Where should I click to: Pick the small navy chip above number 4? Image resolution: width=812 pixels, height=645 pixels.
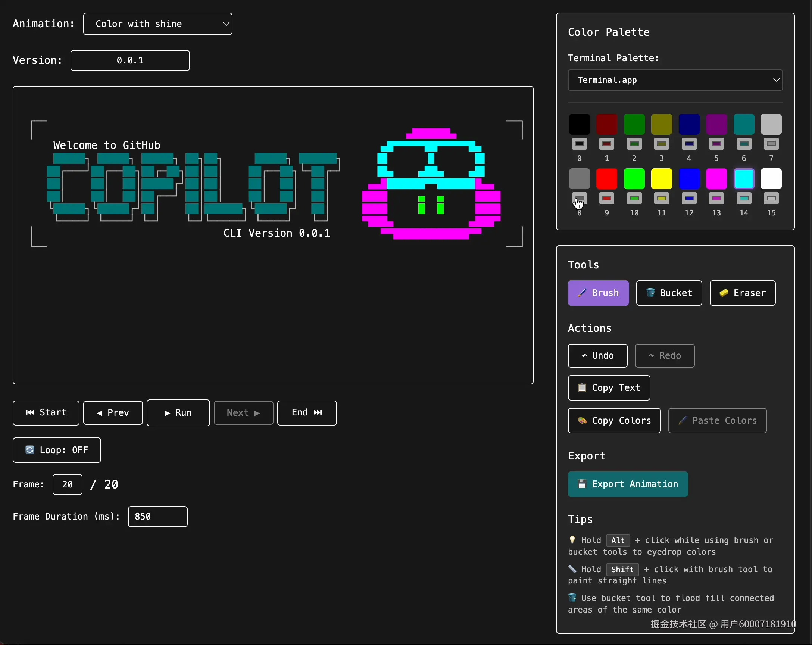[689, 144]
